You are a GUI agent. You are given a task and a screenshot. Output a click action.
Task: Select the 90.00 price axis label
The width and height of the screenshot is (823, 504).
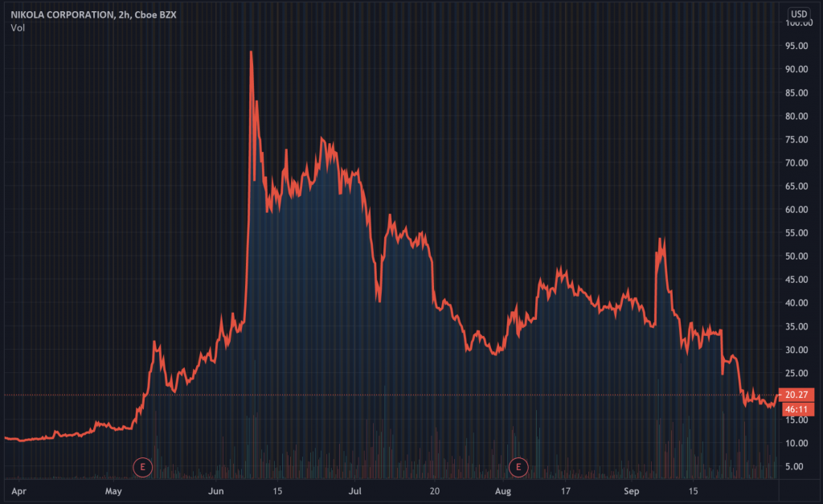pyautogui.click(x=796, y=69)
